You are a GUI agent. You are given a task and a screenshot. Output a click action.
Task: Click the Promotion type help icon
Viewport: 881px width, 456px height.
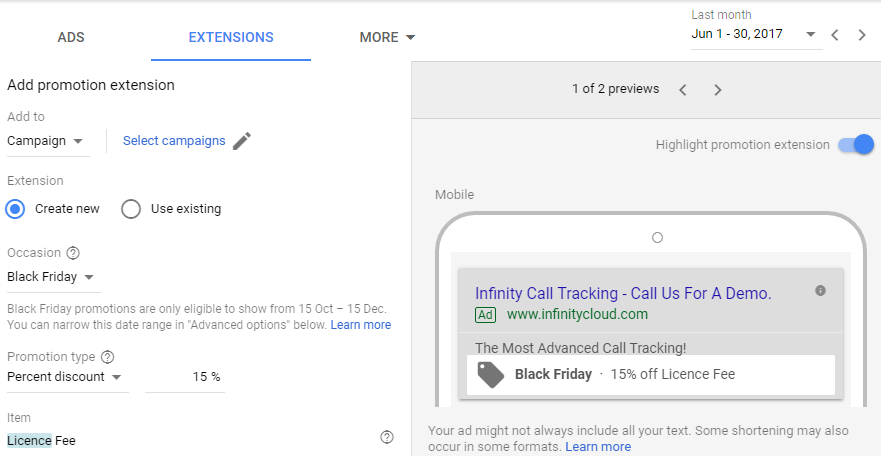(x=107, y=357)
